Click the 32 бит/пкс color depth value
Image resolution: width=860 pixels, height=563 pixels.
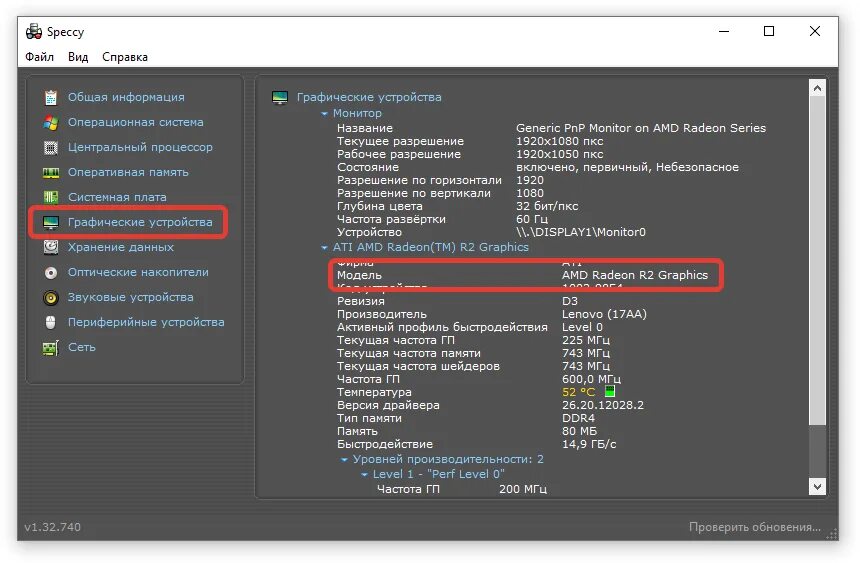coord(547,206)
